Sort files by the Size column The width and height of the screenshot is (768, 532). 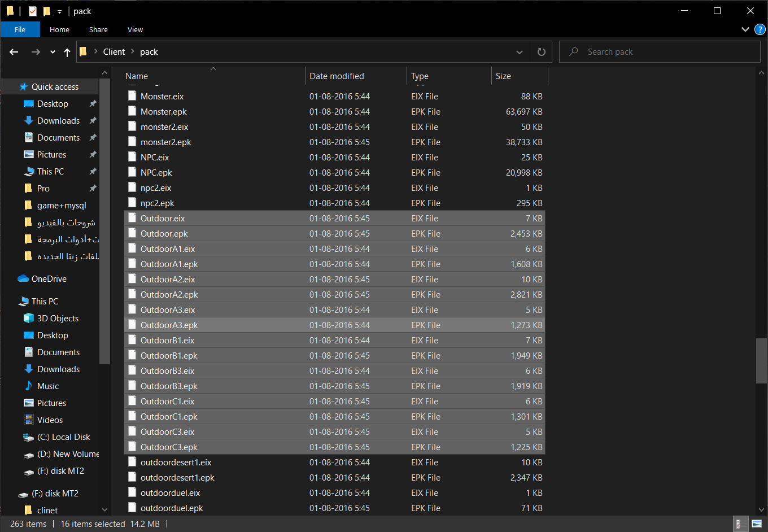[503, 76]
